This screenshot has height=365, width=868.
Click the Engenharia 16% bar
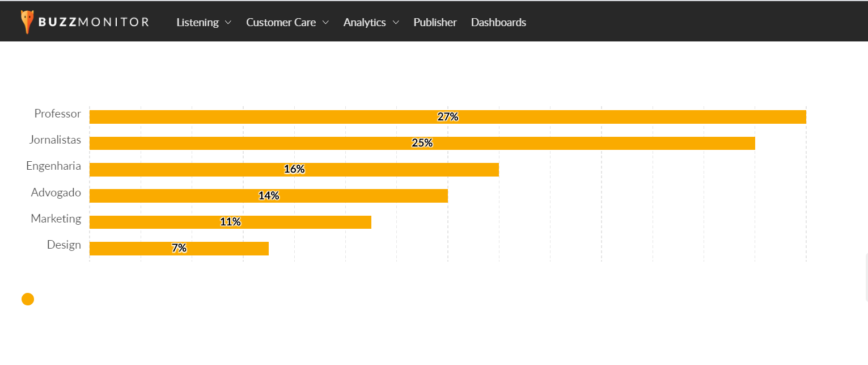coord(294,169)
